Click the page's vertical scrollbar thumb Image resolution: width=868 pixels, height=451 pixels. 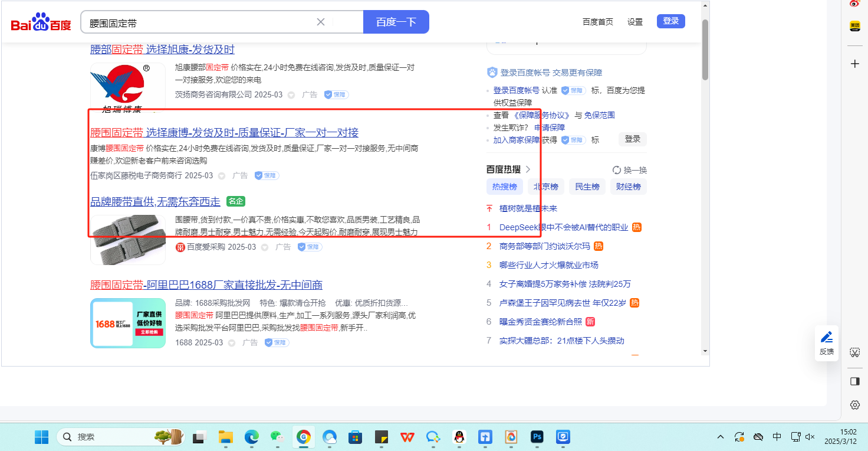pyautogui.click(x=705, y=50)
